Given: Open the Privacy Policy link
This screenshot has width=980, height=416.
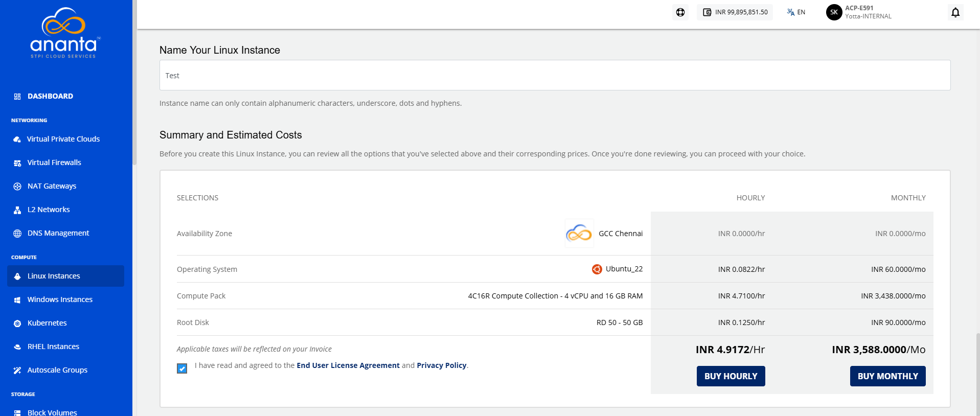Looking at the screenshot, I should [x=441, y=365].
